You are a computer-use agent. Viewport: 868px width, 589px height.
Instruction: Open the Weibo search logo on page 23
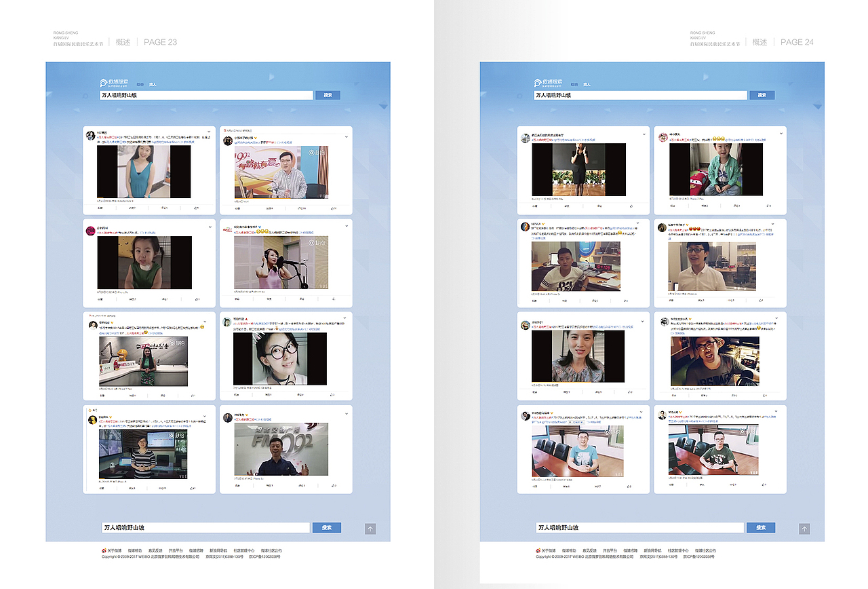pyautogui.click(x=113, y=83)
